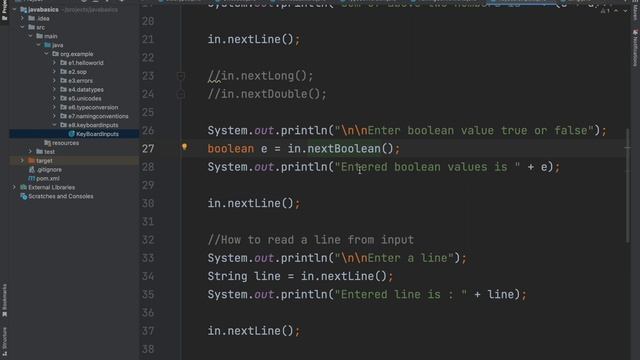Collapse the e8.keyboardinputs package
The image size is (640, 360).
pos(54,125)
